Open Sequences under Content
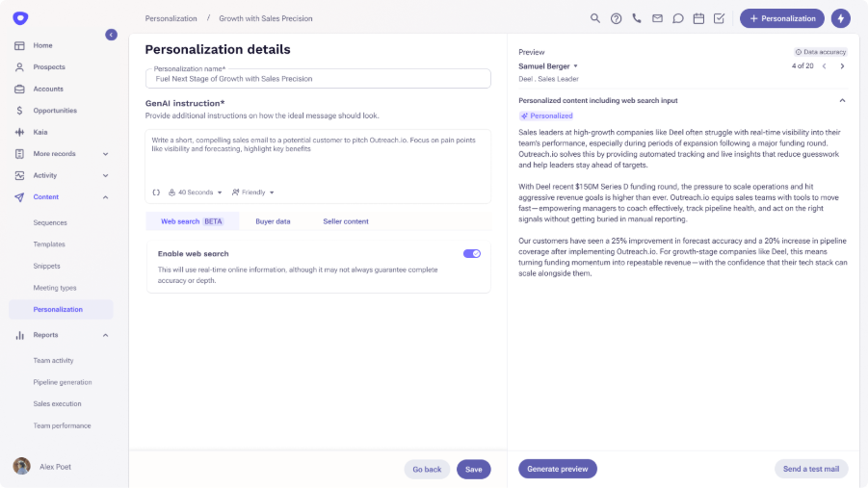The width and height of the screenshot is (868, 488). pyautogui.click(x=50, y=222)
